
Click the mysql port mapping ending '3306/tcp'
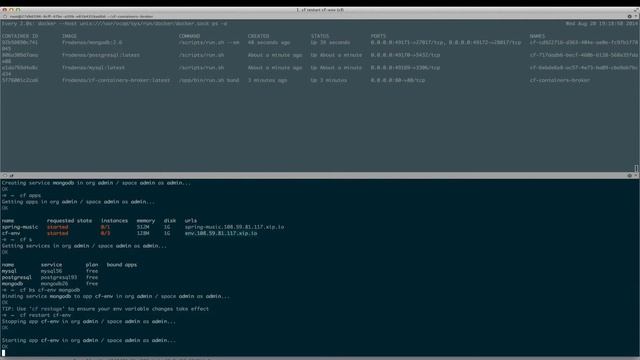[405, 68]
